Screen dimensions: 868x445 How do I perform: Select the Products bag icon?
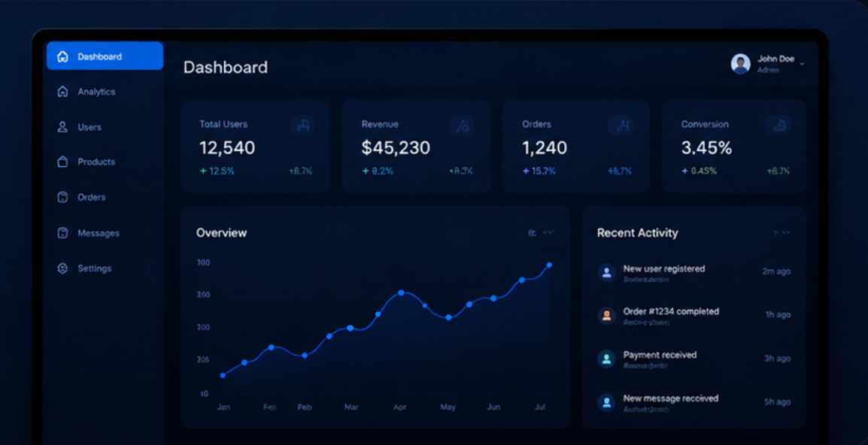click(62, 162)
